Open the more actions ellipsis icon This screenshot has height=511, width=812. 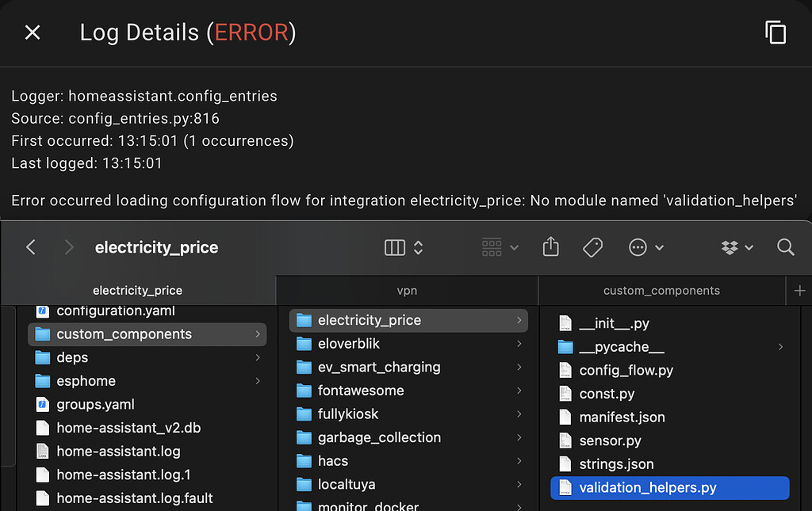[639, 247]
